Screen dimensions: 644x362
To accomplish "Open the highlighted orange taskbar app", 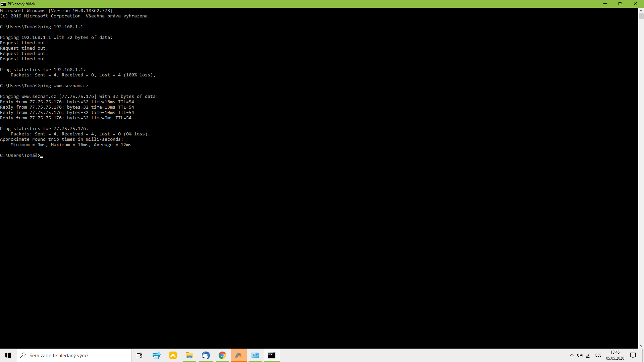I will tap(238, 355).
